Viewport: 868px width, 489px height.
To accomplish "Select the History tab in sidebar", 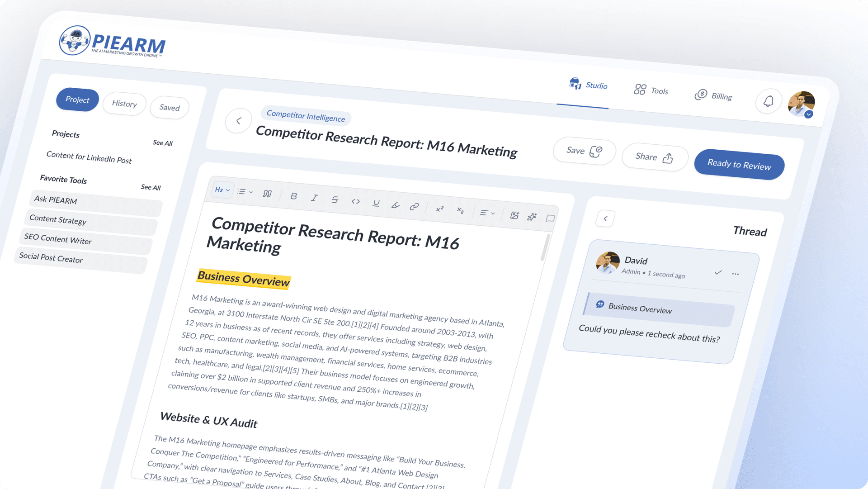I will click(x=124, y=104).
